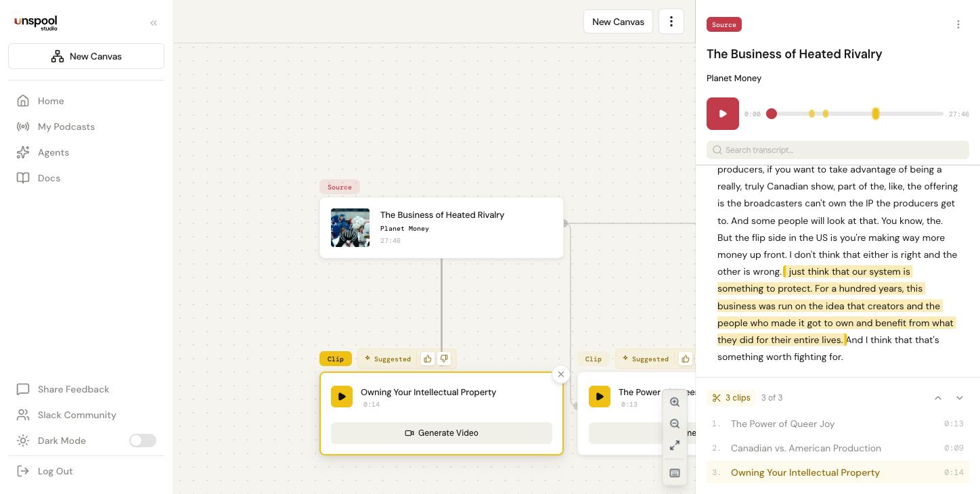Click the Search transcript field
Image resolution: width=980 pixels, height=494 pixels.
tap(838, 150)
